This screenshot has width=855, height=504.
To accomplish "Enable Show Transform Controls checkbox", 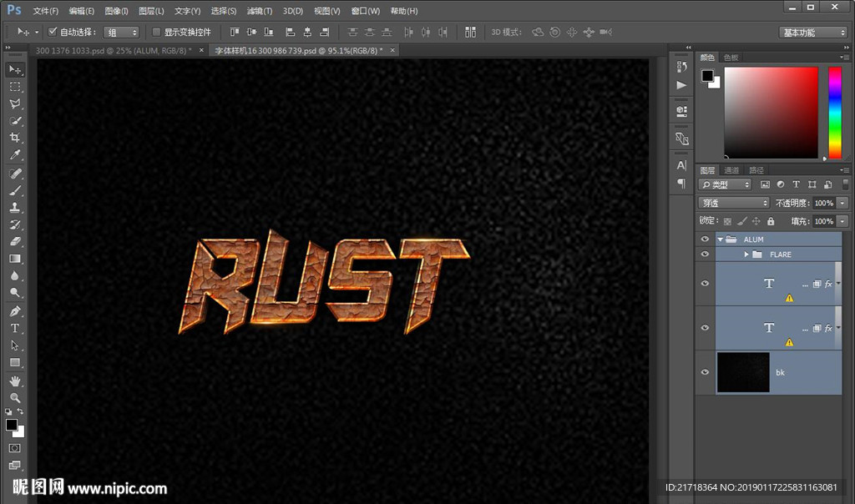I will 156,32.
